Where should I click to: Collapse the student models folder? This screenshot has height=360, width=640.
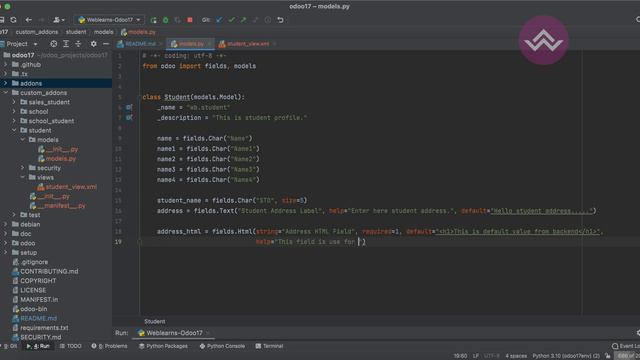(x=22, y=140)
